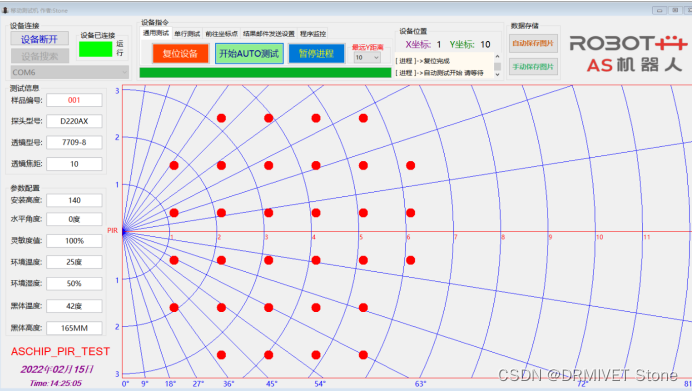Screen dimensions: 693x391
Task: Click the 探头型号 field showing D220AX
Action: [74, 121]
